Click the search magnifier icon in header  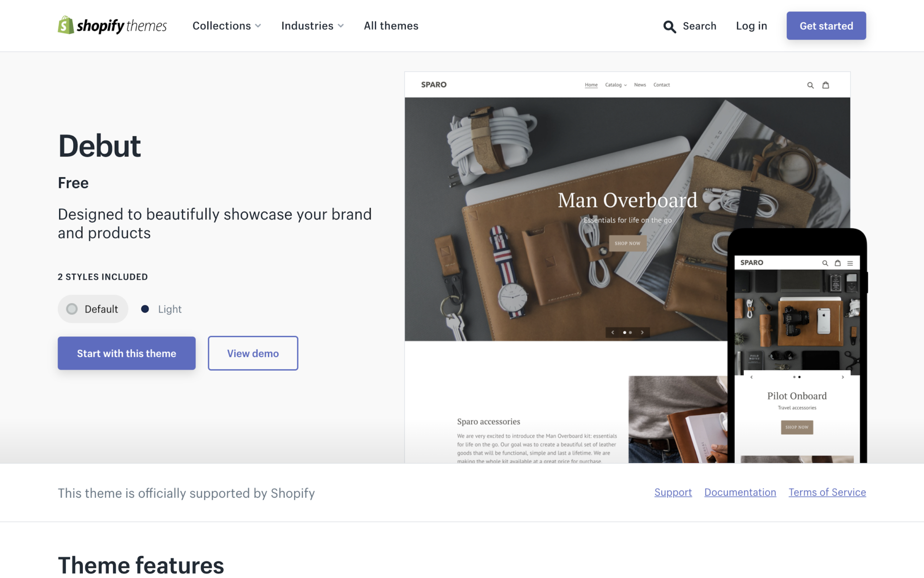pyautogui.click(x=669, y=26)
